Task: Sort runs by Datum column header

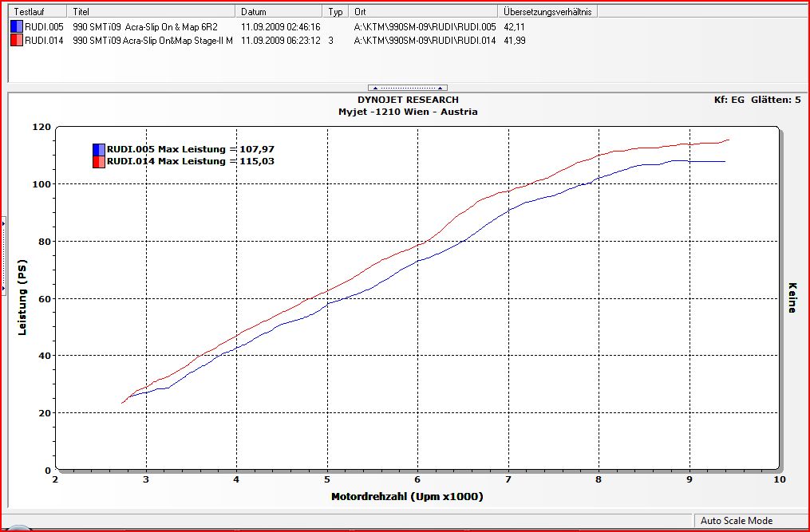Action: [x=279, y=12]
